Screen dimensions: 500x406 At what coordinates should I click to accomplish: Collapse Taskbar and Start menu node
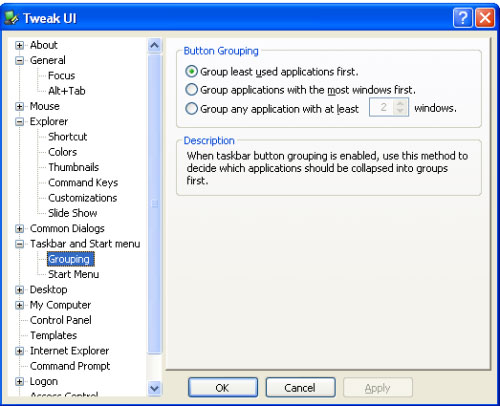point(20,244)
